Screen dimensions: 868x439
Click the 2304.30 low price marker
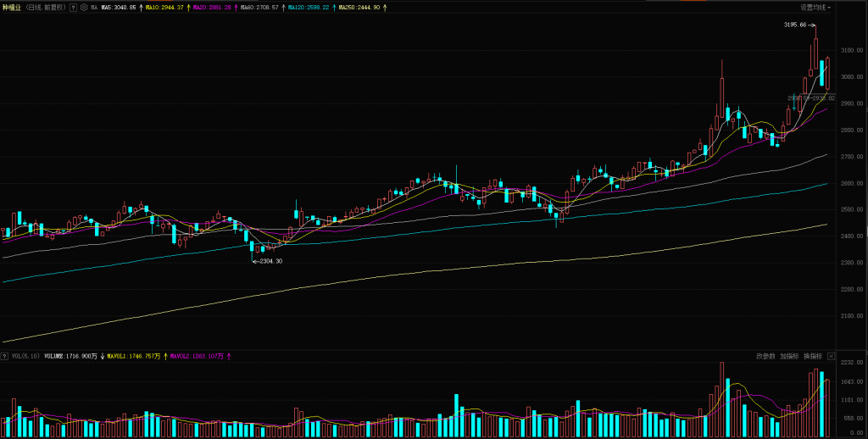[x=270, y=261]
